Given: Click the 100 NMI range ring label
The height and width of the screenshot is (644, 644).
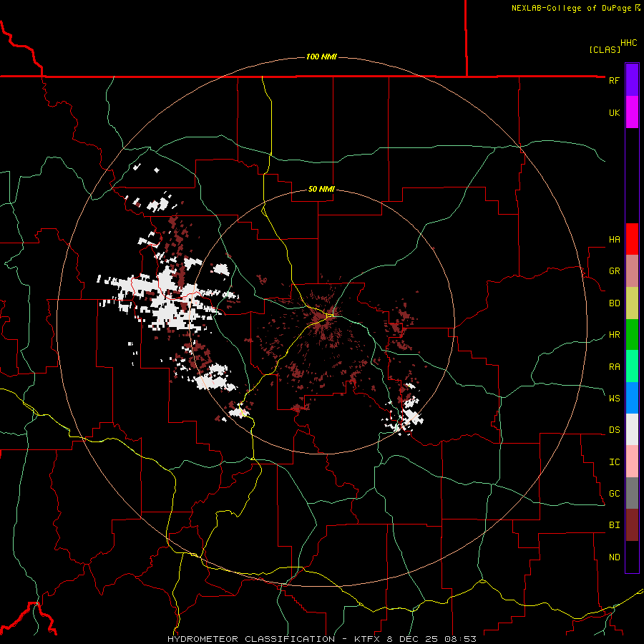Looking at the screenshot, I should (x=321, y=57).
